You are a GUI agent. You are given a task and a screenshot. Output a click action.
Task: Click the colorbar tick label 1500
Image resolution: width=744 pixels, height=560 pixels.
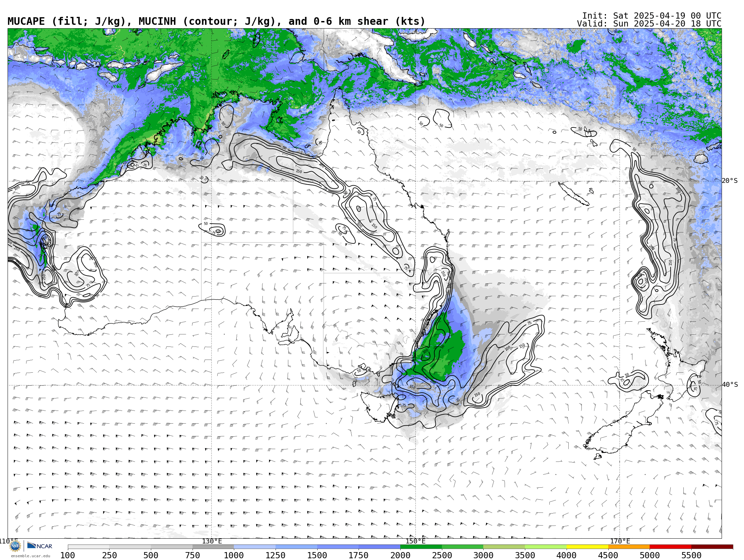tap(317, 555)
